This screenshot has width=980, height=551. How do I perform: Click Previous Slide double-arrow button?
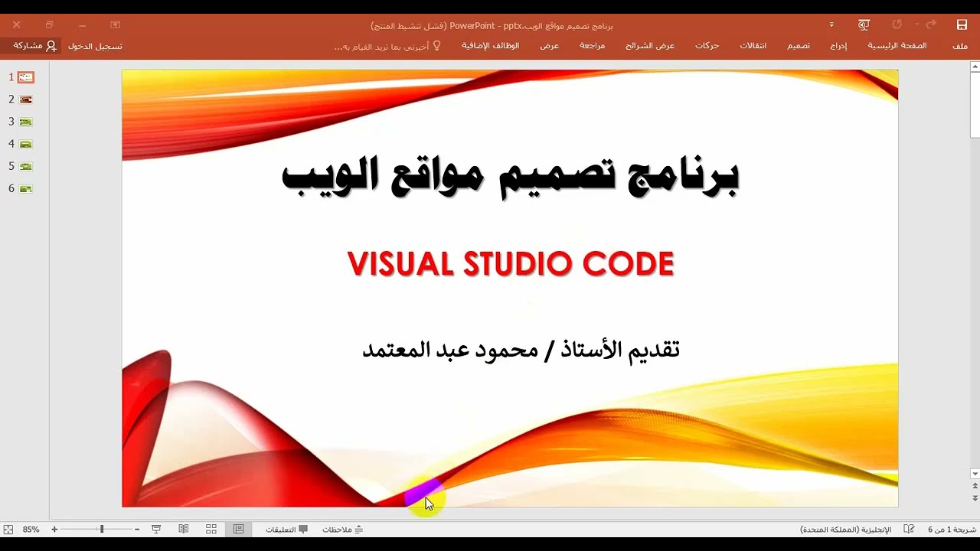(x=975, y=486)
